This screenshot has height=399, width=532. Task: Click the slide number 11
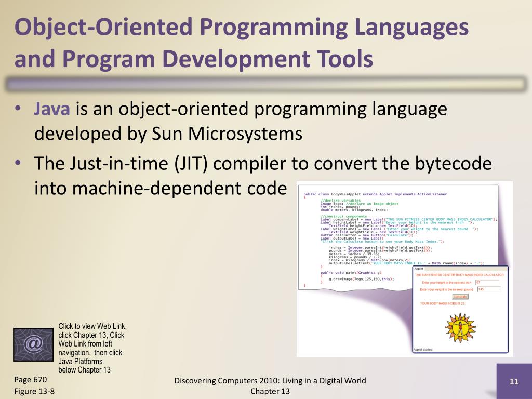point(514,381)
